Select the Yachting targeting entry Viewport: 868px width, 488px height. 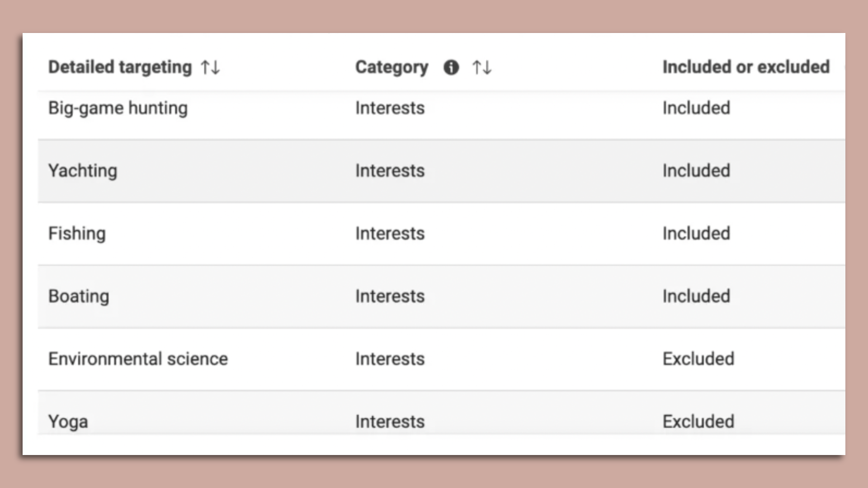click(x=83, y=171)
